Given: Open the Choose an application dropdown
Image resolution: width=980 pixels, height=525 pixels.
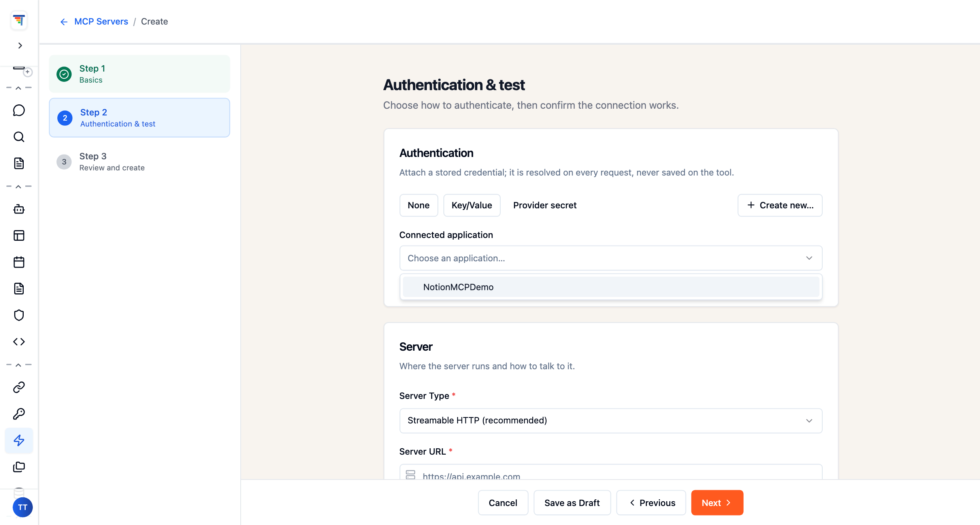Looking at the screenshot, I should [x=611, y=258].
